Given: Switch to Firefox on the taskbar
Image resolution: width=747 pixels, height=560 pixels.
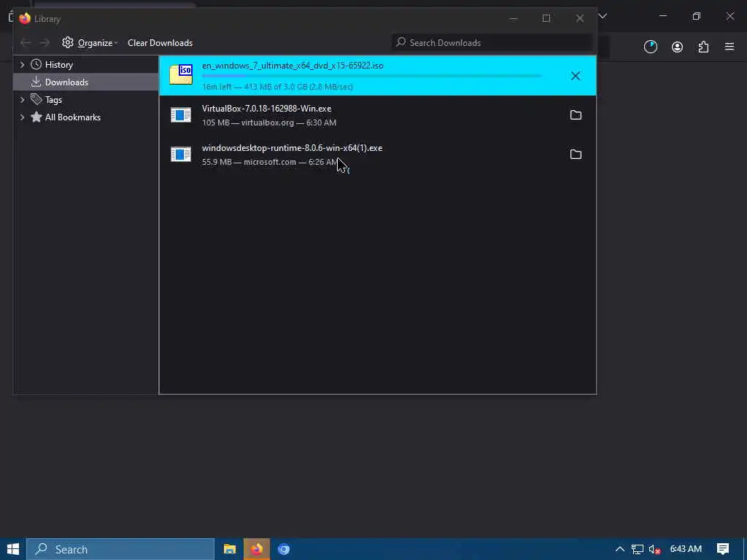Looking at the screenshot, I should pos(257,549).
